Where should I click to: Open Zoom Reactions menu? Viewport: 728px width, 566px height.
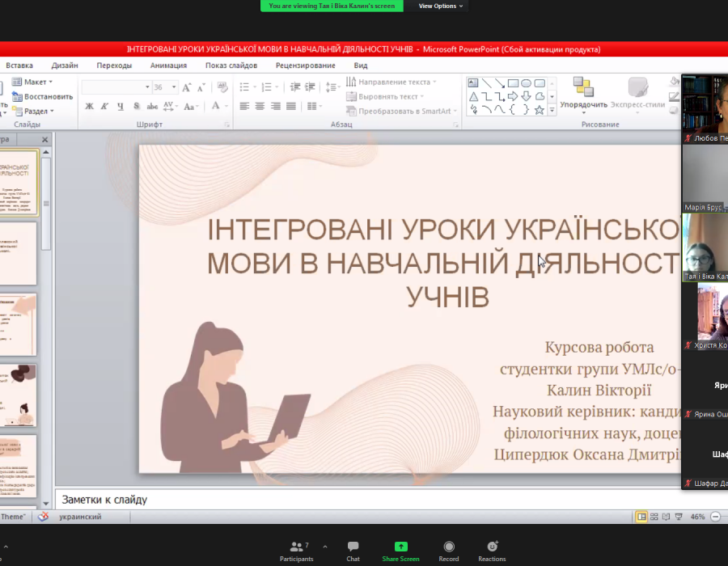point(492,551)
